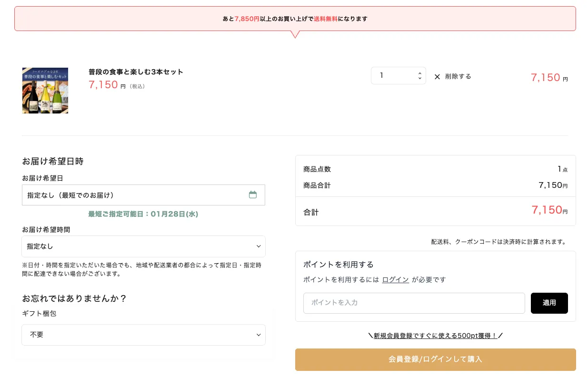Expand the ギフト梱包 dropdown showing 不要

point(143,335)
